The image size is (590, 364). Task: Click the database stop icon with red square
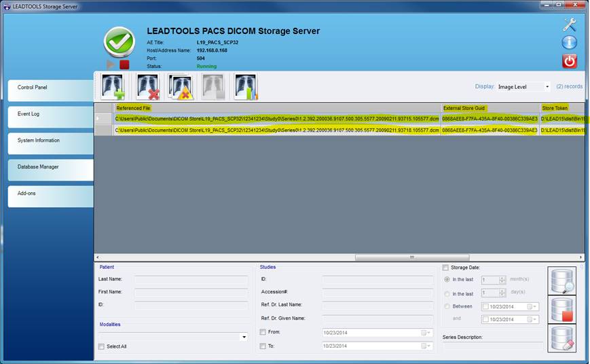(561, 310)
